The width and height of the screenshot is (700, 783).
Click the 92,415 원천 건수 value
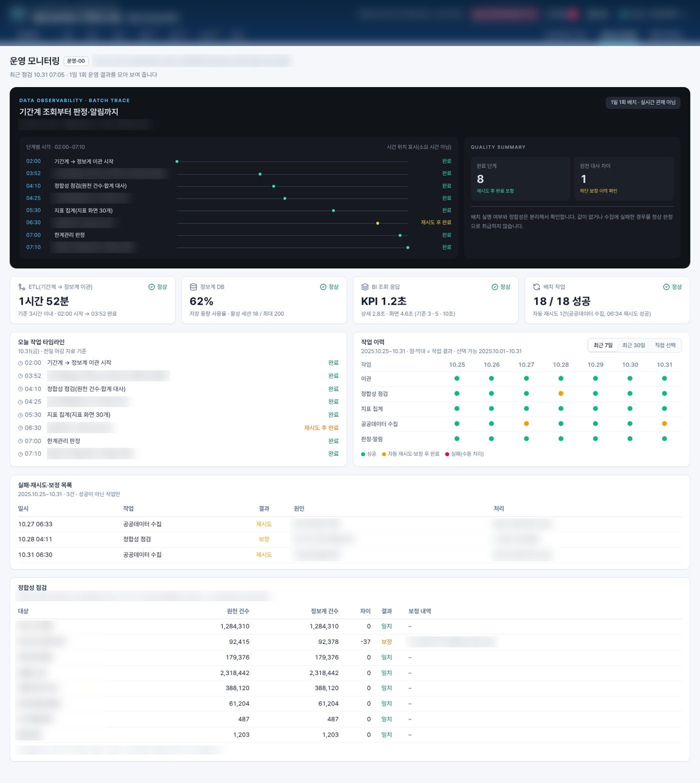click(239, 642)
